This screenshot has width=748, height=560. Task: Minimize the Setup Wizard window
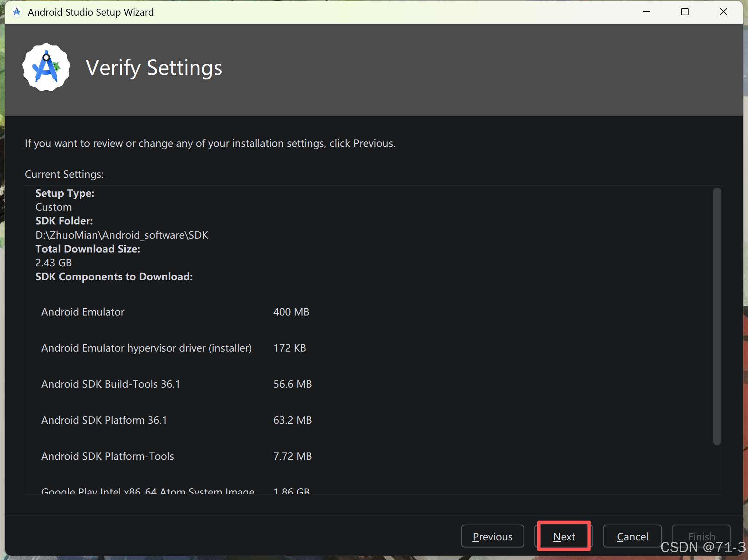(647, 12)
